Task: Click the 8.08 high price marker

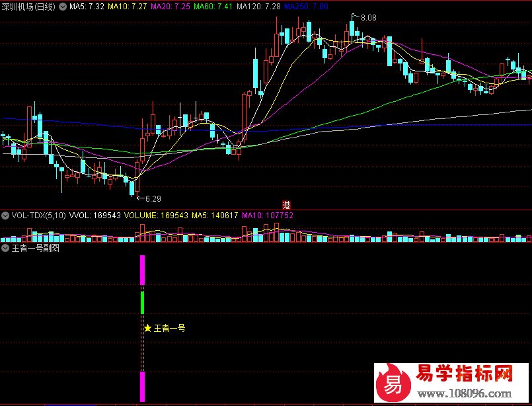Action: pos(369,18)
